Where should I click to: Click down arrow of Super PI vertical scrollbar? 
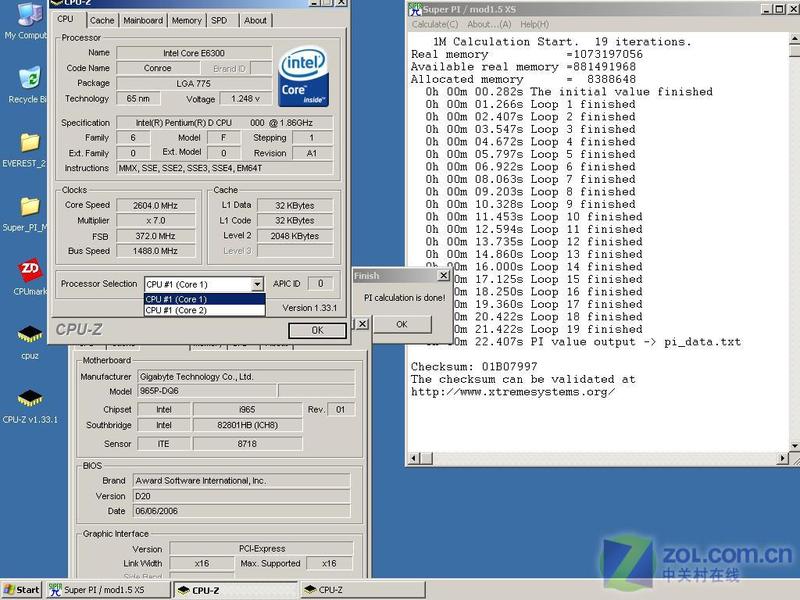pyautogui.click(x=795, y=446)
